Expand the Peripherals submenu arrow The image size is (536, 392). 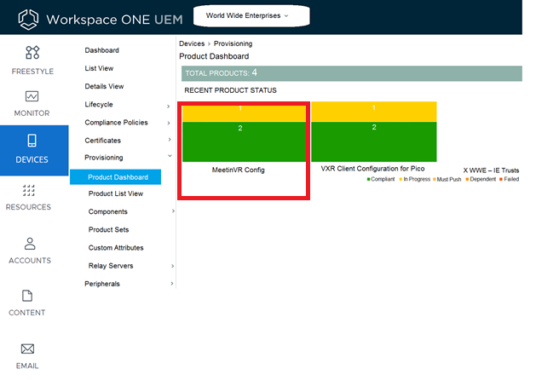[x=171, y=283]
